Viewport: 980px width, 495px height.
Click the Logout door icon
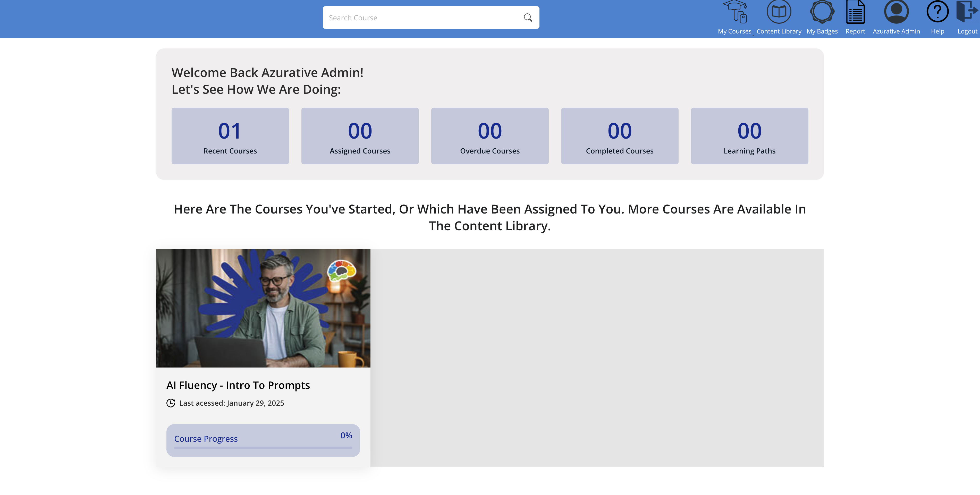click(967, 12)
